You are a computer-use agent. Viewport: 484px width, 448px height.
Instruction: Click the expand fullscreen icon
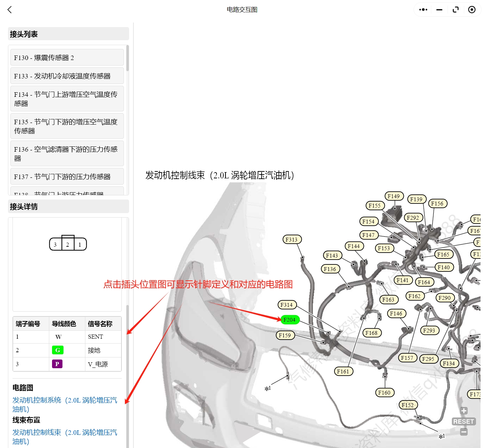[x=456, y=10]
